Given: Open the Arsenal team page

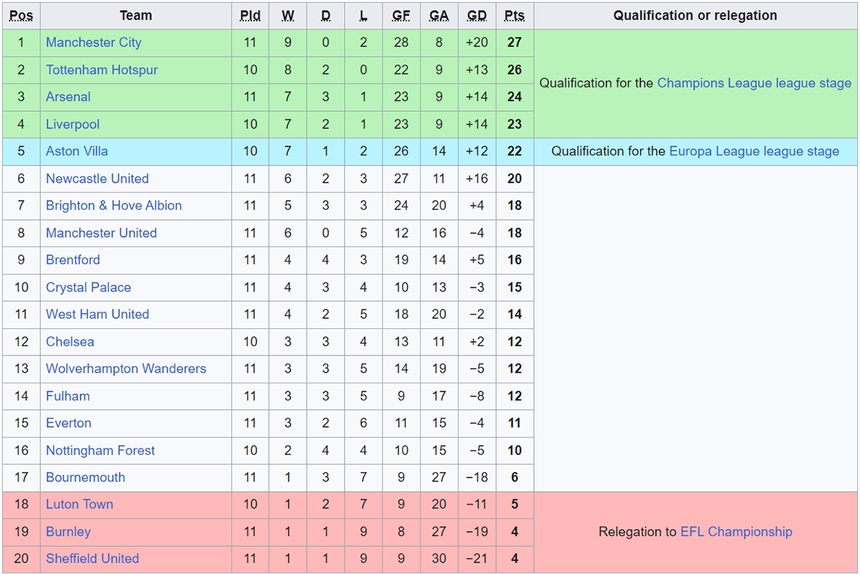Looking at the screenshot, I should (68, 97).
